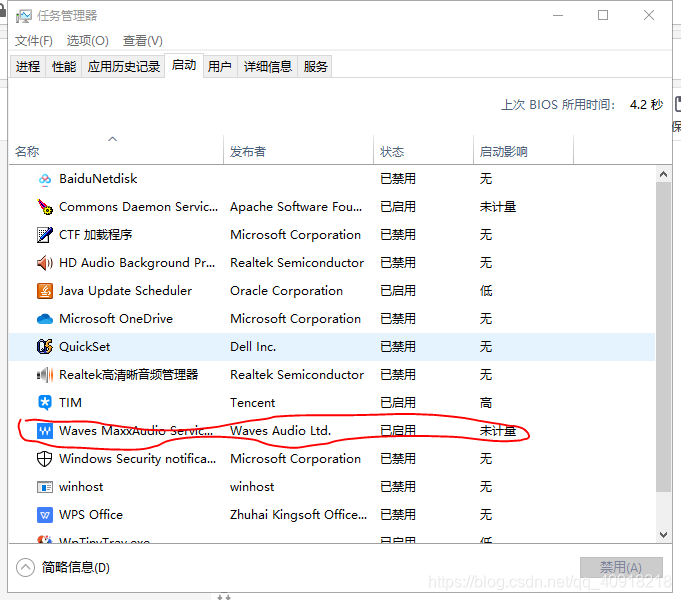Click 已禁用 status in the QuickSet row
Screen dimensions: 681x600
click(398, 347)
